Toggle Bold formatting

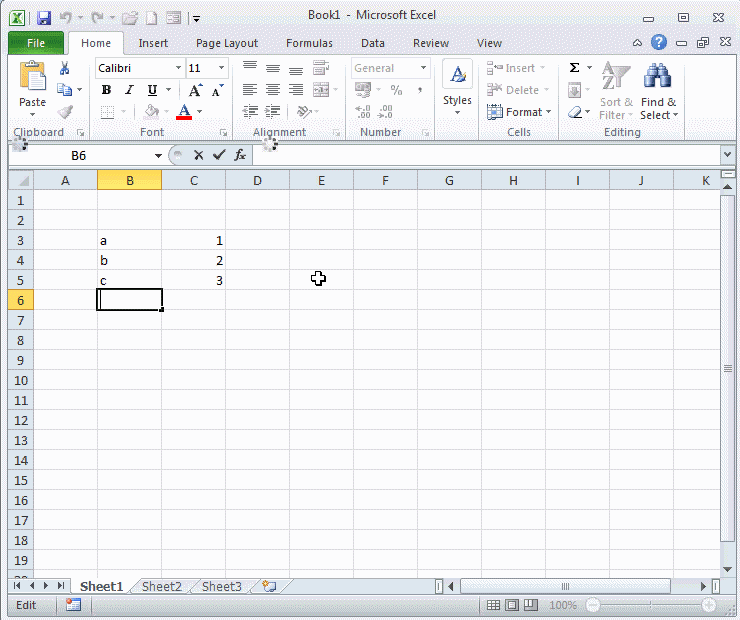click(x=107, y=90)
